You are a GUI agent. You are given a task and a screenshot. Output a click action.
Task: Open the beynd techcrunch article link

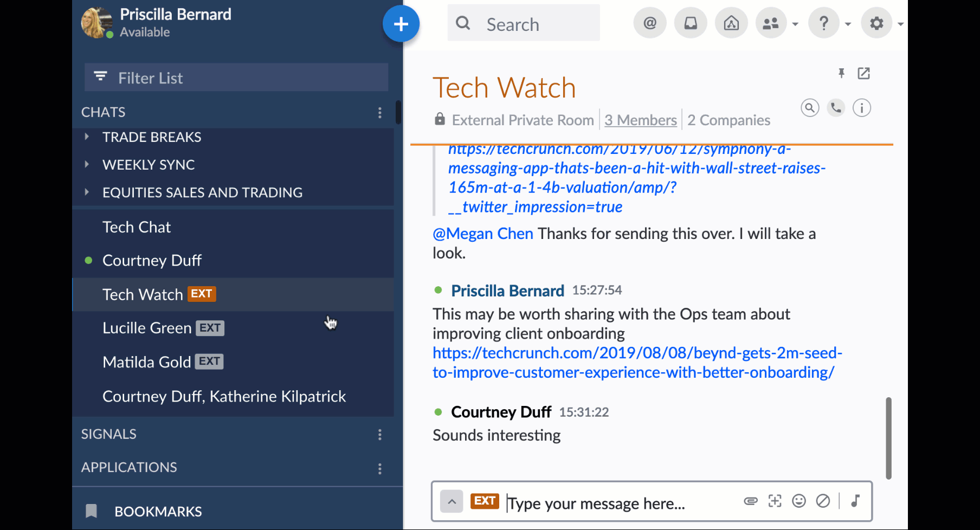click(x=637, y=363)
